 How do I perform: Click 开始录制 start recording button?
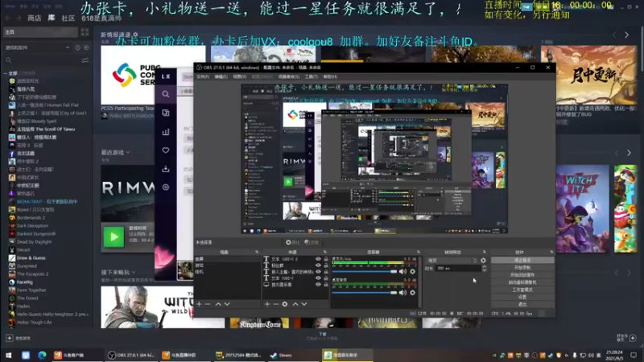tap(522, 268)
